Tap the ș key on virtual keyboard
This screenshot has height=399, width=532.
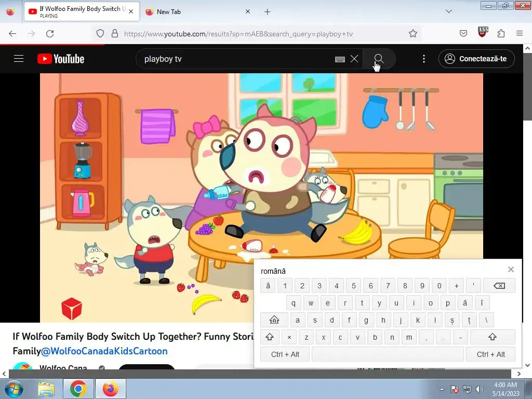452,320
